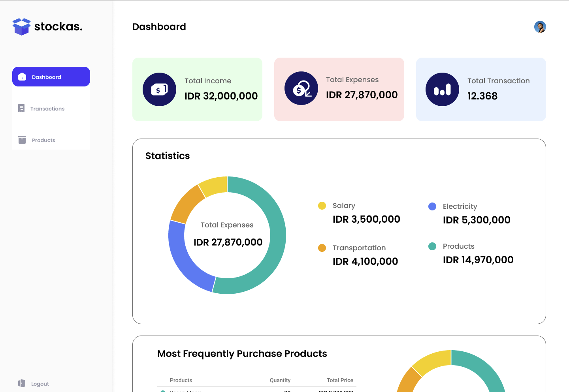Click the Dashboard home icon in sidebar
The width and height of the screenshot is (569, 392).
coord(22,77)
